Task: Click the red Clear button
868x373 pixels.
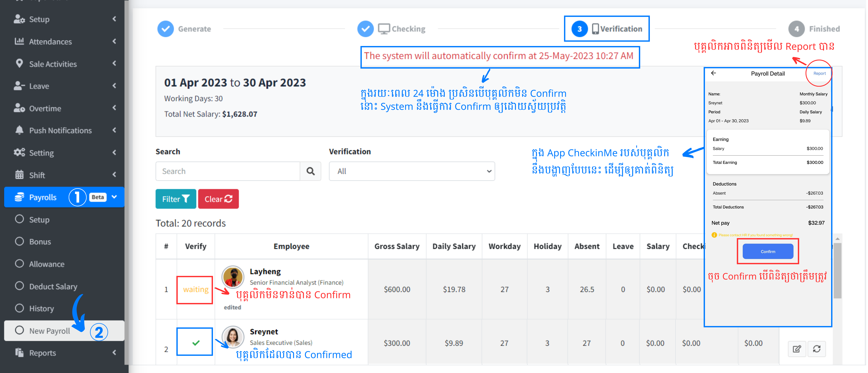Action: tap(218, 199)
